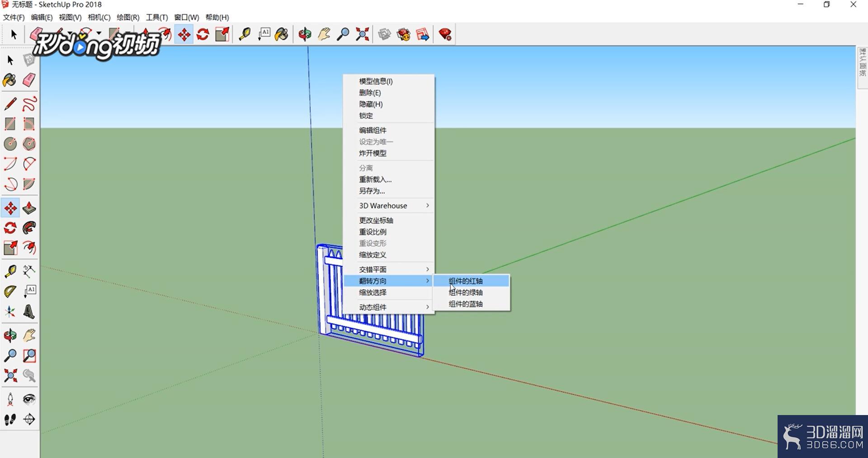Activate the Look Around eye tool
Viewport: 868px width, 458px height.
pyautogui.click(x=29, y=399)
